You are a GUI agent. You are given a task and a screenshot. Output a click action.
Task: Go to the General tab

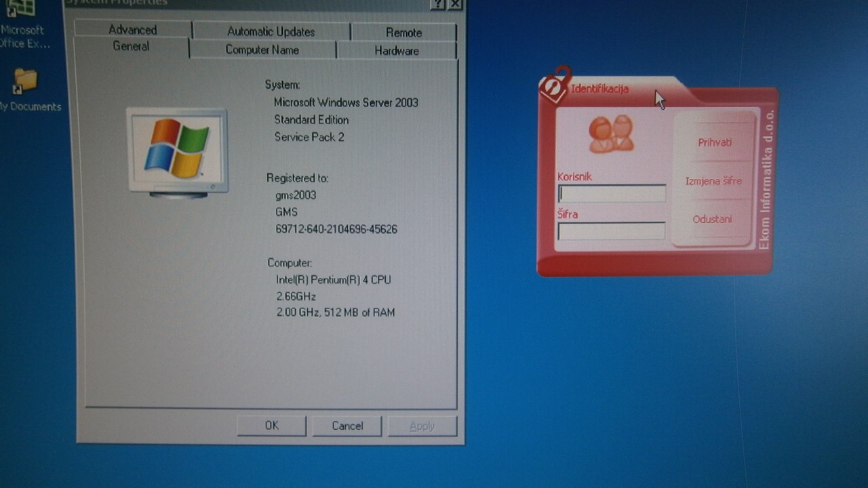pyautogui.click(x=131, y=47)
